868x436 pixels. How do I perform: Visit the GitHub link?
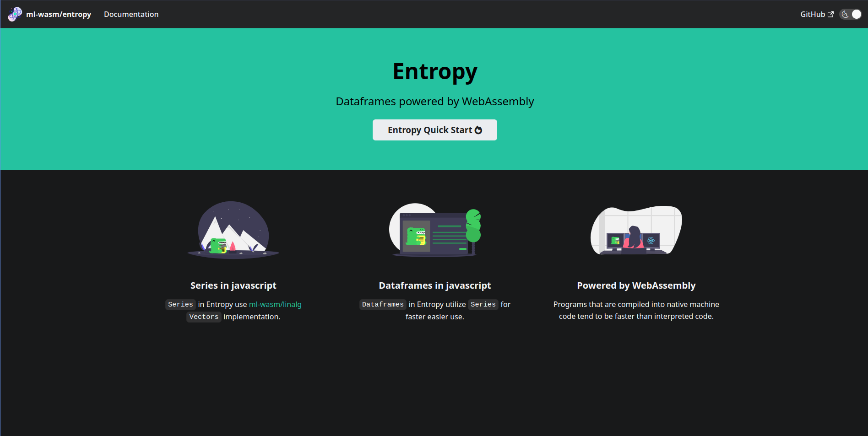click(817, 14)
